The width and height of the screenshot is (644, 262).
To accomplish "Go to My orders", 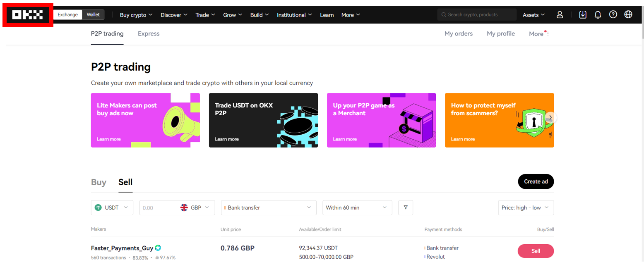I will click(x=459, y=33).
